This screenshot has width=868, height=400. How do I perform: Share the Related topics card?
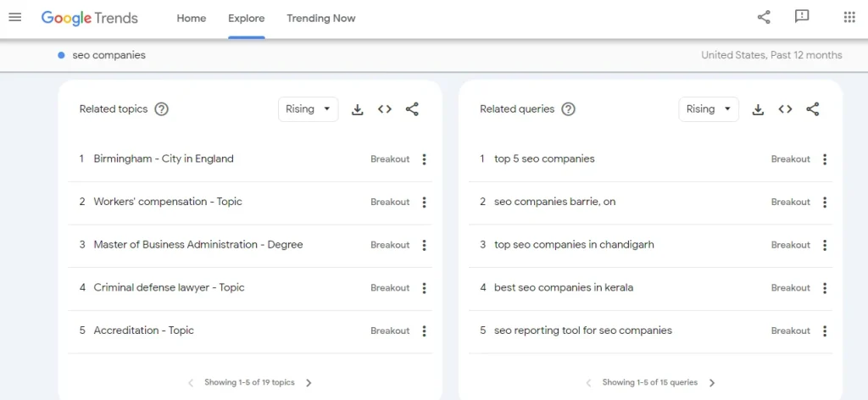412,109
